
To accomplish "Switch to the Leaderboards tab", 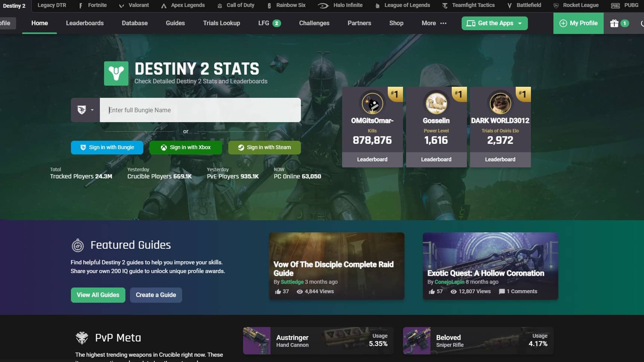I will [x=85, y=23].
